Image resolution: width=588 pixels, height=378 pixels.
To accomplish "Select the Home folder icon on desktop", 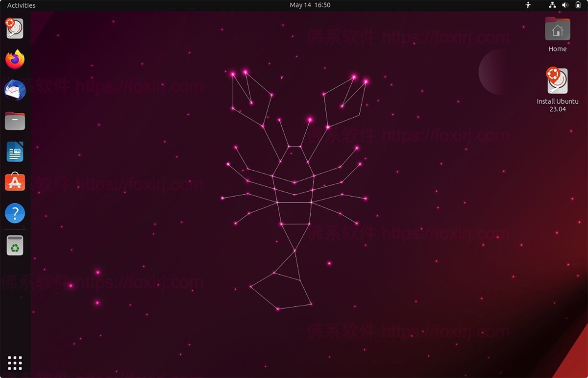I will [x=557, y=29].
